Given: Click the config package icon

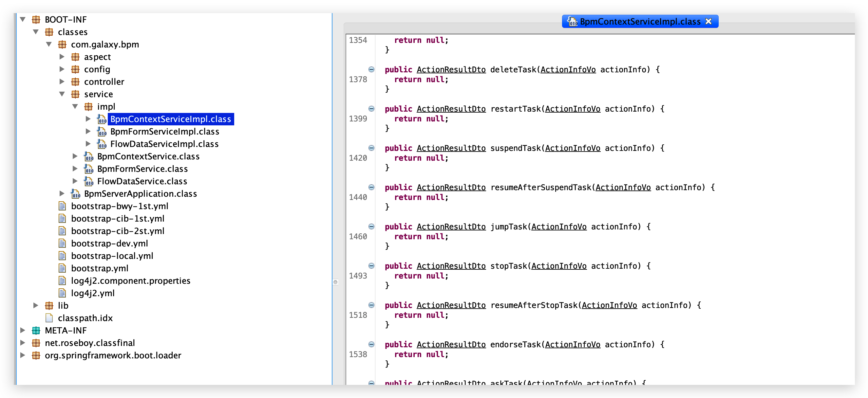Looking at the screenshot, I should [x=75, y=69].
